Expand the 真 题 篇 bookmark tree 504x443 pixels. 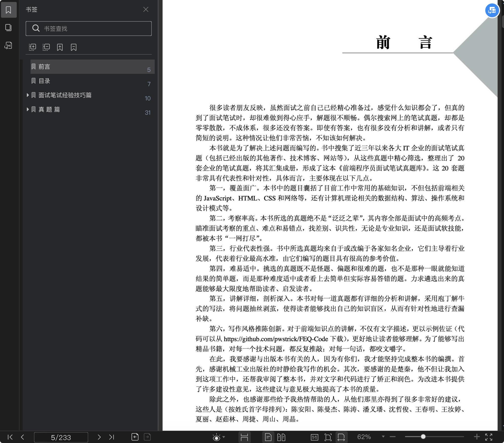[x=28, y=109]
